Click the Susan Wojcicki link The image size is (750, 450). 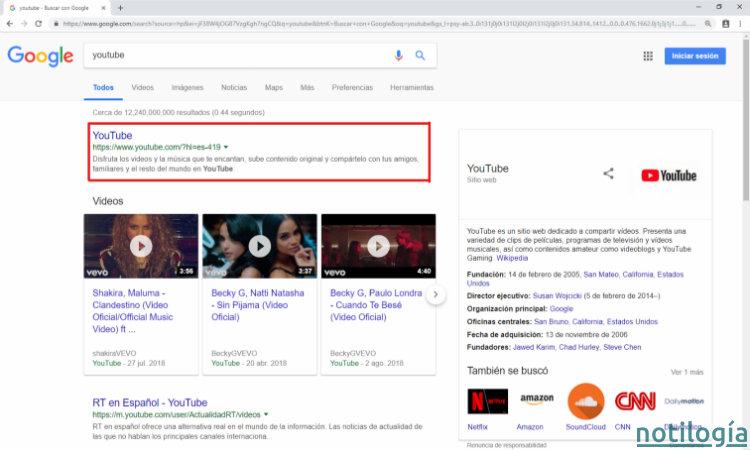click(x=557, y=296)
